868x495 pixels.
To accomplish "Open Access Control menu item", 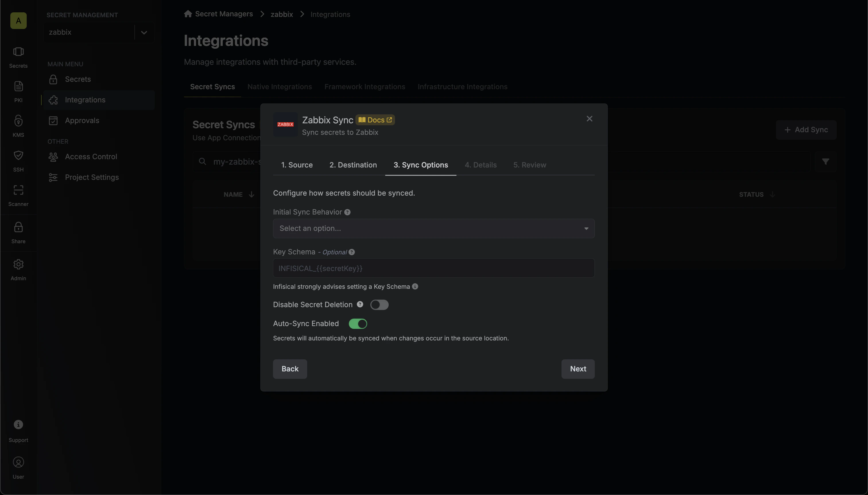I will tap(99, 157).
